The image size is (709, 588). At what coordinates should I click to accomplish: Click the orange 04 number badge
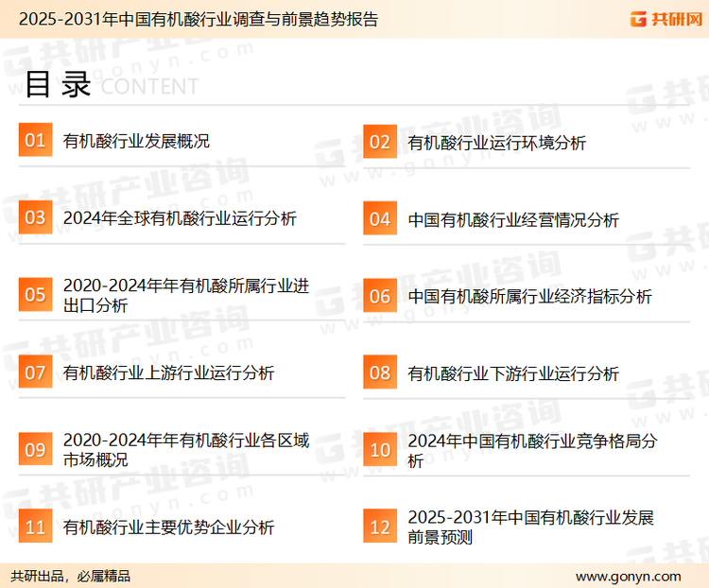(380, 218)
